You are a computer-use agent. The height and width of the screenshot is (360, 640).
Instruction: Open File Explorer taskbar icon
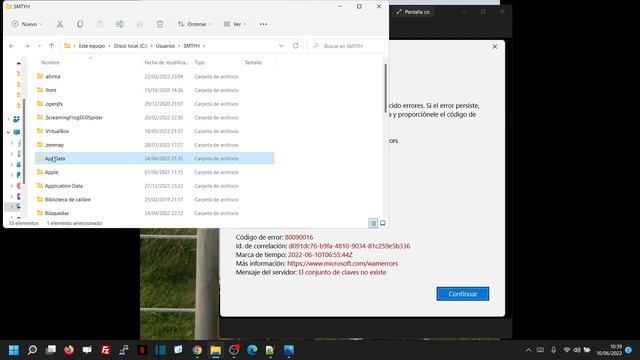point(216,350)
